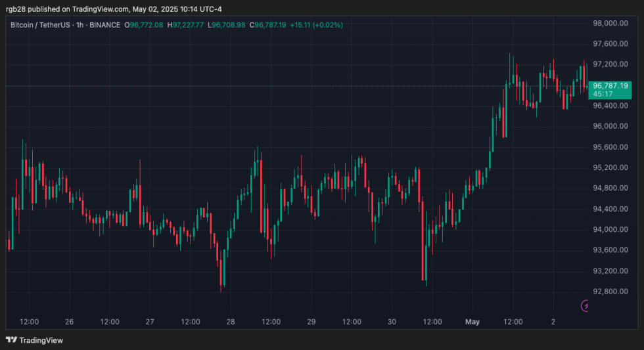
Task: Click the green current price tag 96,787.19
Action: pyautogui.click(x=610, y=85)
